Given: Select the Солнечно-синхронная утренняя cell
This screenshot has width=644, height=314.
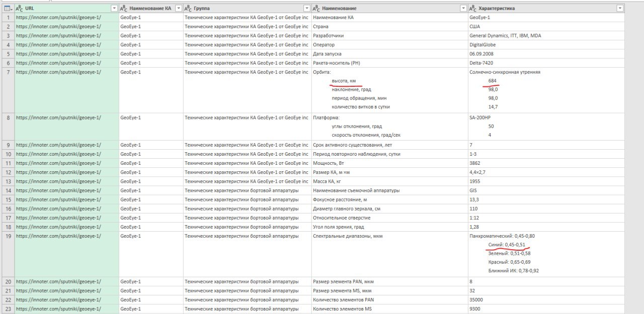Looking at the screenshot, I should (x=546, y=90).
